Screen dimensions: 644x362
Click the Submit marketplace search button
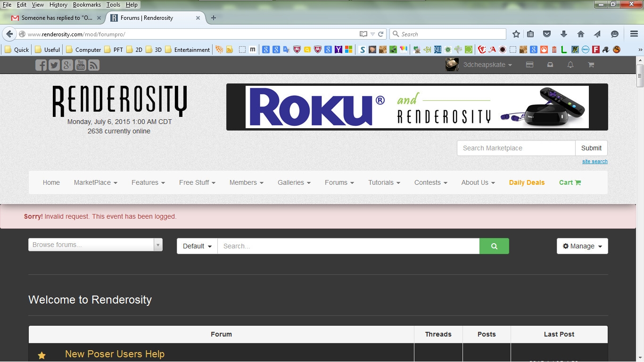591,148
